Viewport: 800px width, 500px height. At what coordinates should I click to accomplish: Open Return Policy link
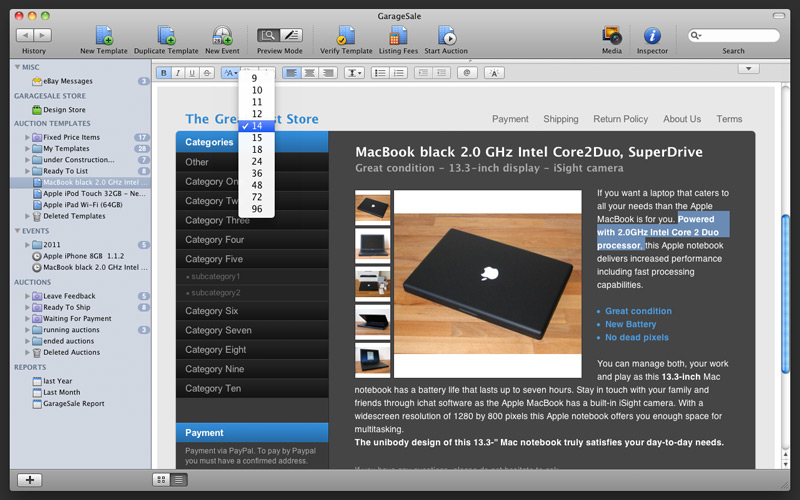(620, 119)
